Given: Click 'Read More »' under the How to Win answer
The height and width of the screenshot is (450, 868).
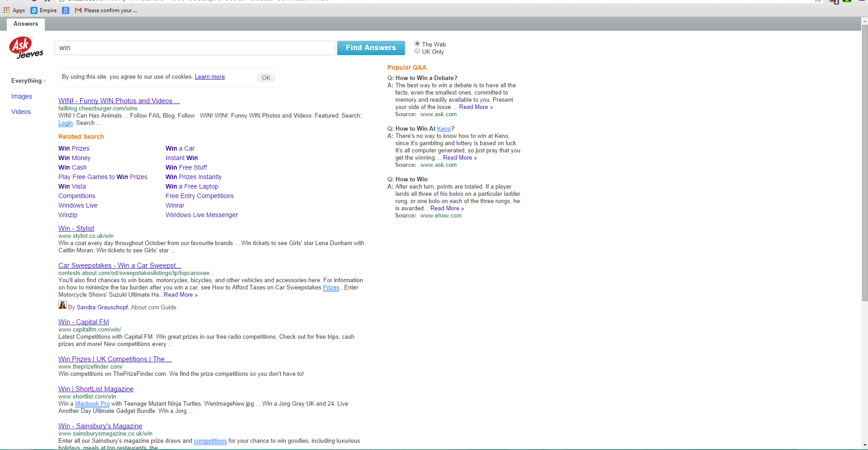Looking at the screenshot, I should pos(447,208).
